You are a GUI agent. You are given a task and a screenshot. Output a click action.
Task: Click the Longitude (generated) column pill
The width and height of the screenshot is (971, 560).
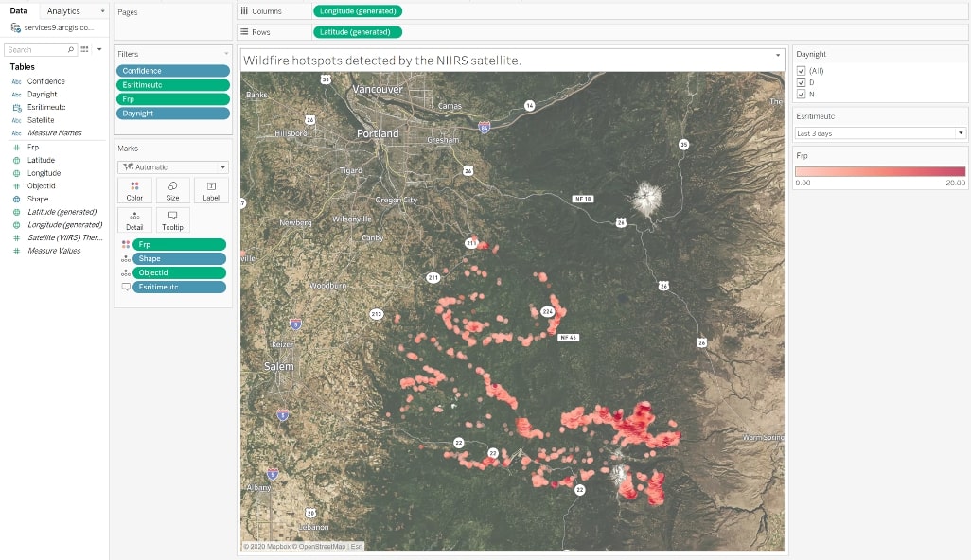coord(358,11)
